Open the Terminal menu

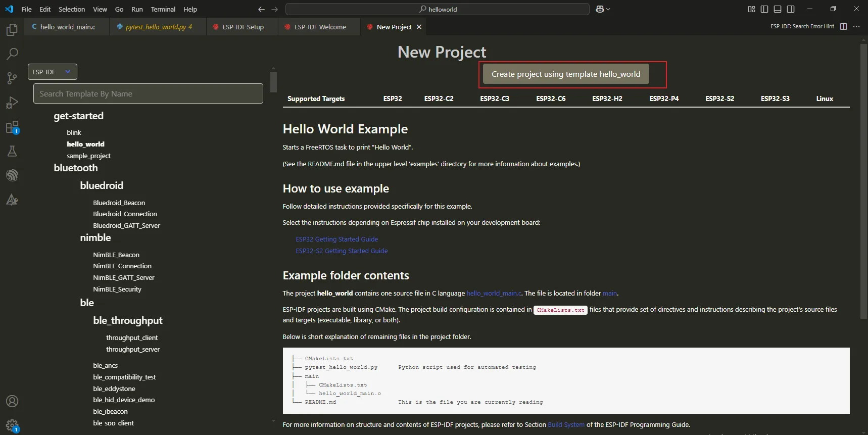[163, 9]
